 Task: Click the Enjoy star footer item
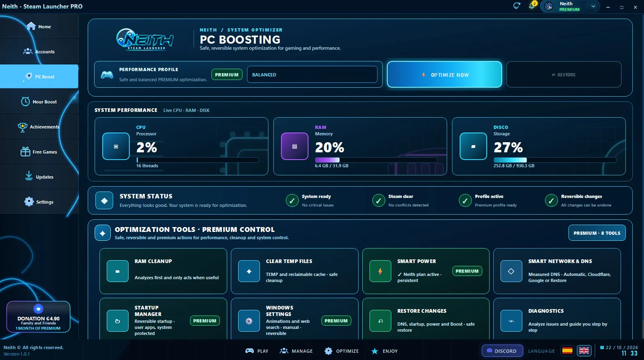point(384,351)
